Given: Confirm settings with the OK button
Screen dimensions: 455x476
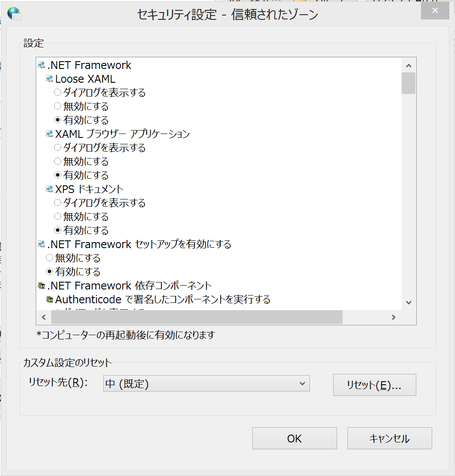Looking at the screenshot, I should tap(294, 439).
